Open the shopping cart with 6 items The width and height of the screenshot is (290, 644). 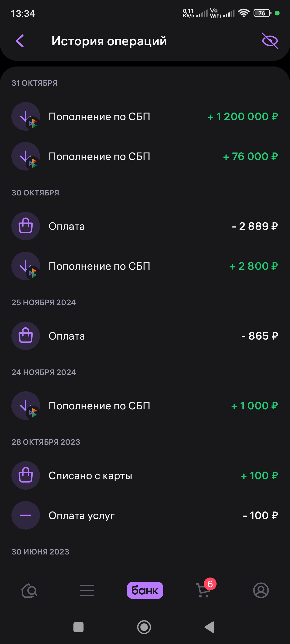point(203,591)
